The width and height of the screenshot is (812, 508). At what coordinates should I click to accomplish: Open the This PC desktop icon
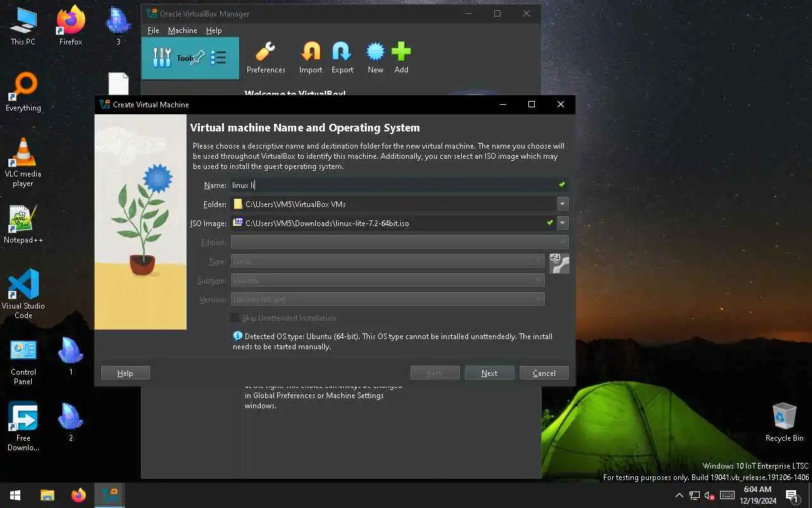[x=23, y=27]
